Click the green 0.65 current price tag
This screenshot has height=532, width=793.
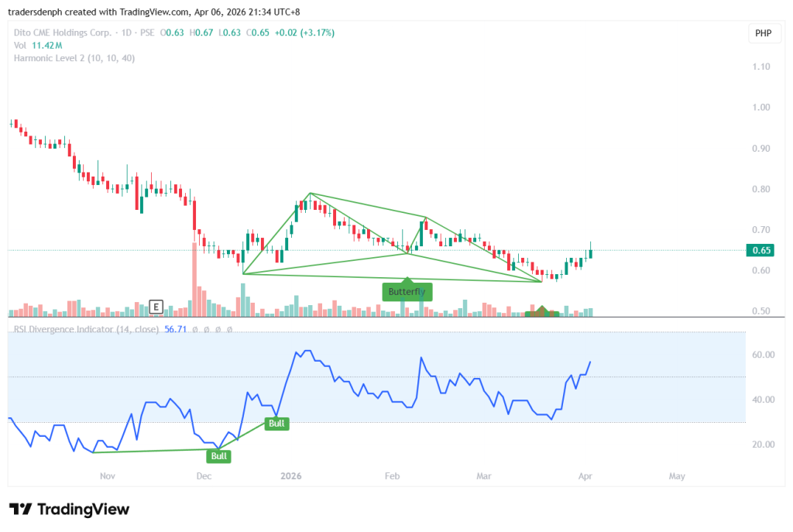(x=762, y=250)
